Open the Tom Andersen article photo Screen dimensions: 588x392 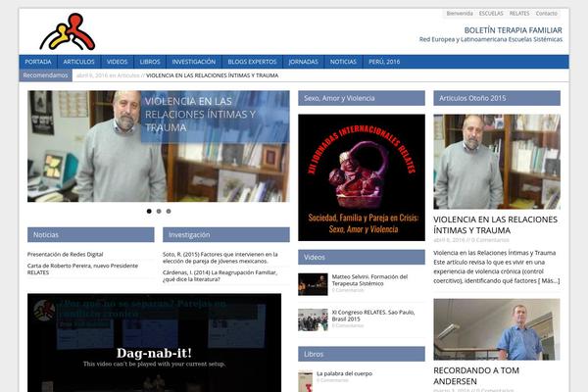pos(497,329)
